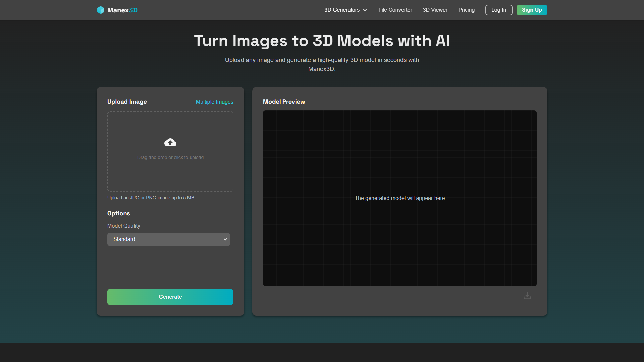Viewport: 644px width, 362px height.
Task: Click the 'Upload an JPG or PNG' note
Action: coord(151,198)
